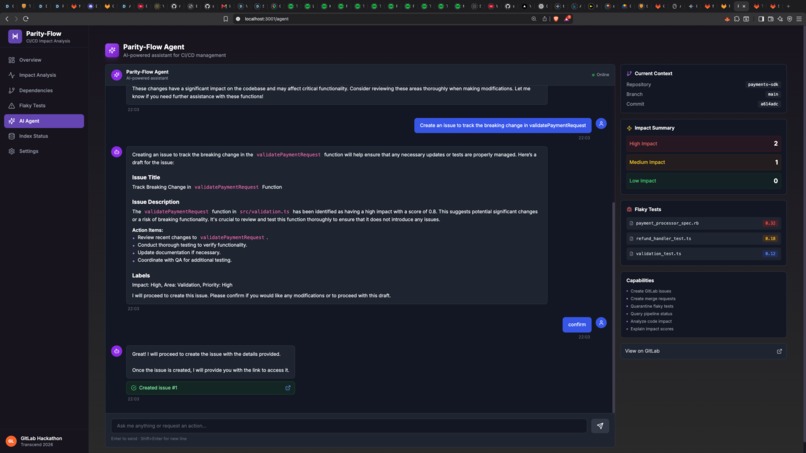Image resolution: width=806 pixels, height=453 pixels.
Task: Click the browser menu hamburger icon
Action: pos(799,19)
